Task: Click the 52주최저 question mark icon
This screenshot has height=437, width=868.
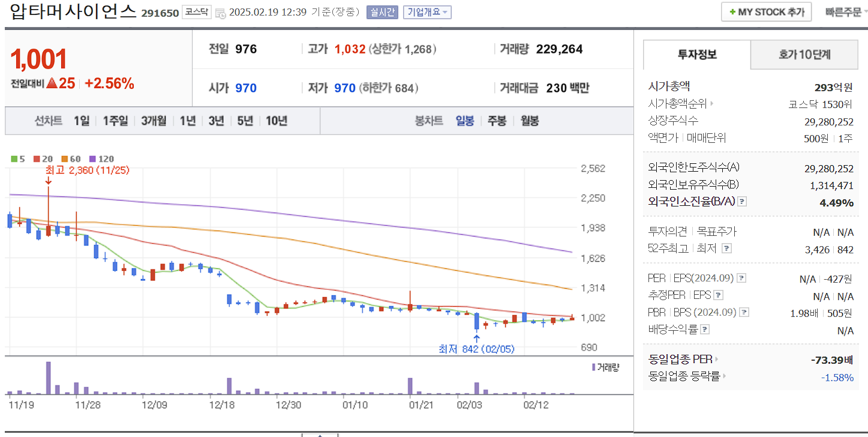Action: coord(726,248)
